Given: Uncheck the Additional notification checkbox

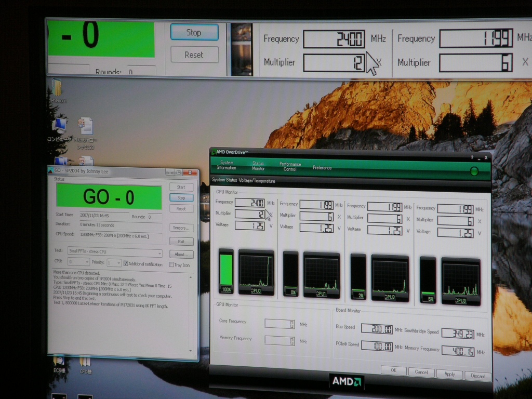Looking at the screenshot, I should 126,264.
